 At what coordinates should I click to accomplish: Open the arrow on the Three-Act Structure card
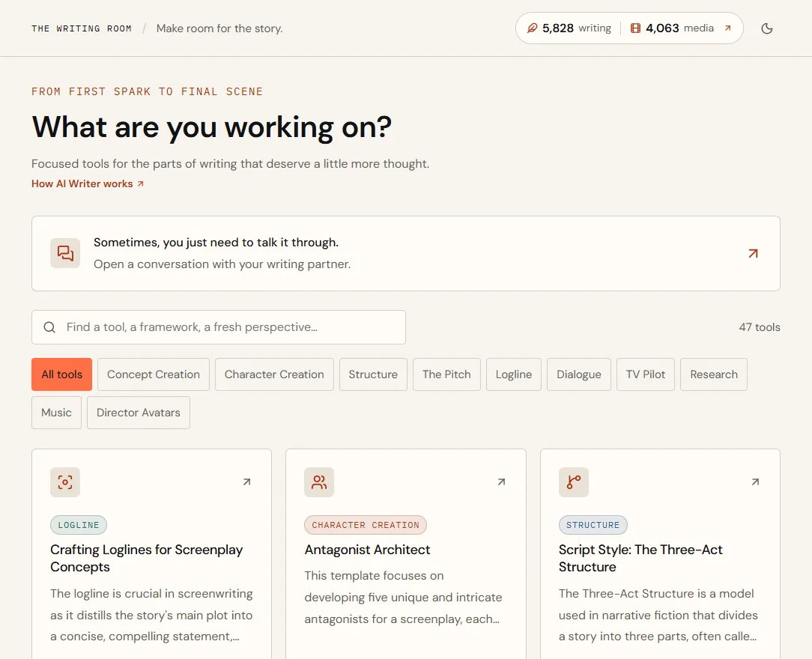point(756,482)
